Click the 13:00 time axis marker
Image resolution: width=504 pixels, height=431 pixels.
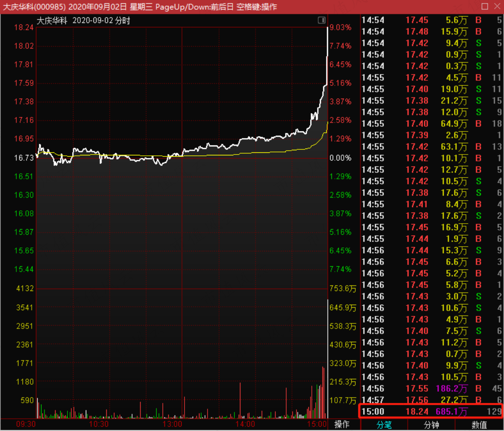pyautogui.click(x=172, y=424)
